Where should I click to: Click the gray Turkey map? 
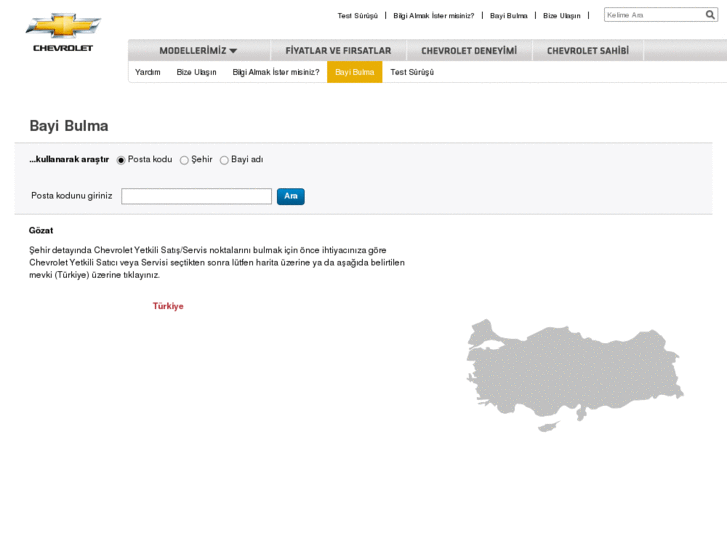coord(575,375)
